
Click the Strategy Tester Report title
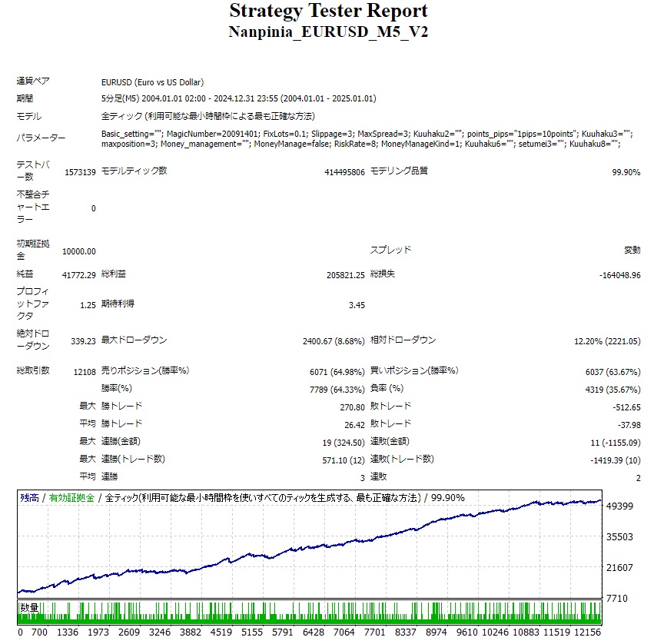coord(328,12)
